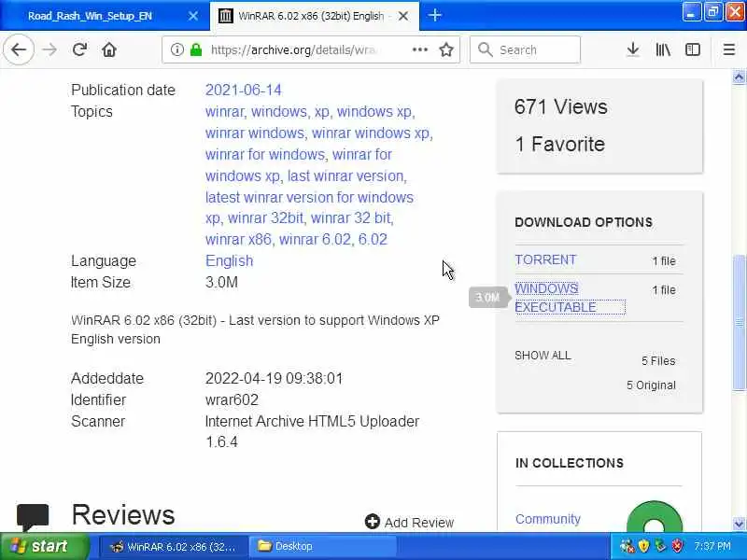Click the 7:37 PM taskbar clock
This screenshot has height=560, width=747.
pyautogui.click(x=712, y=546)
